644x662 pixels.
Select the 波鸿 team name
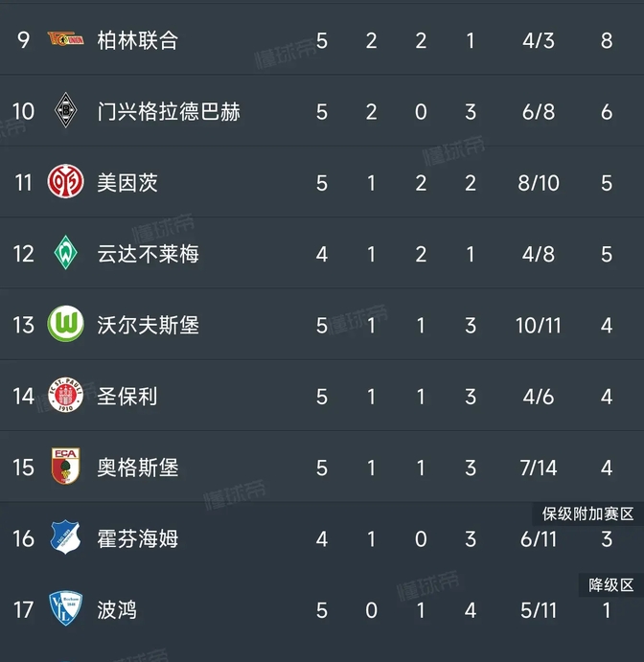click(117, 609)
